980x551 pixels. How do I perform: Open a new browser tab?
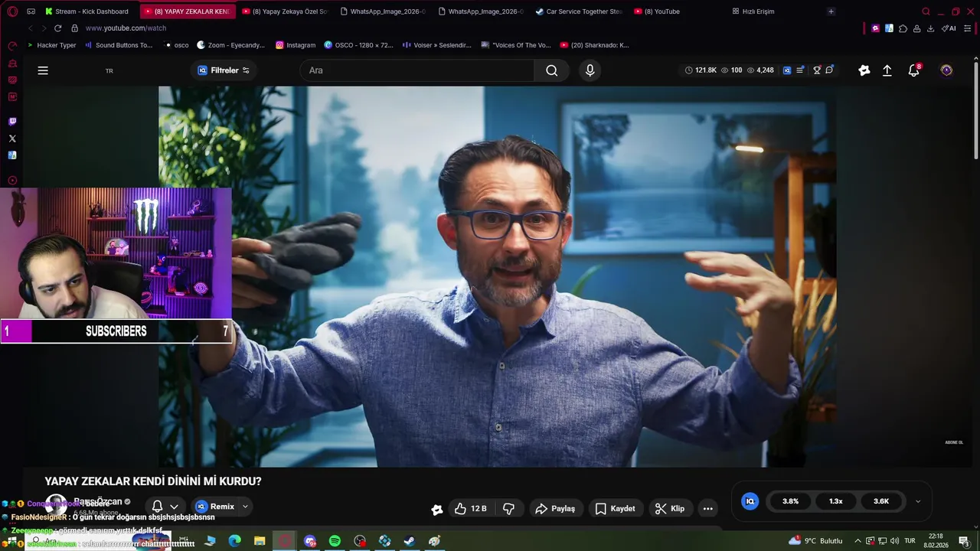[x=831, y=11]
